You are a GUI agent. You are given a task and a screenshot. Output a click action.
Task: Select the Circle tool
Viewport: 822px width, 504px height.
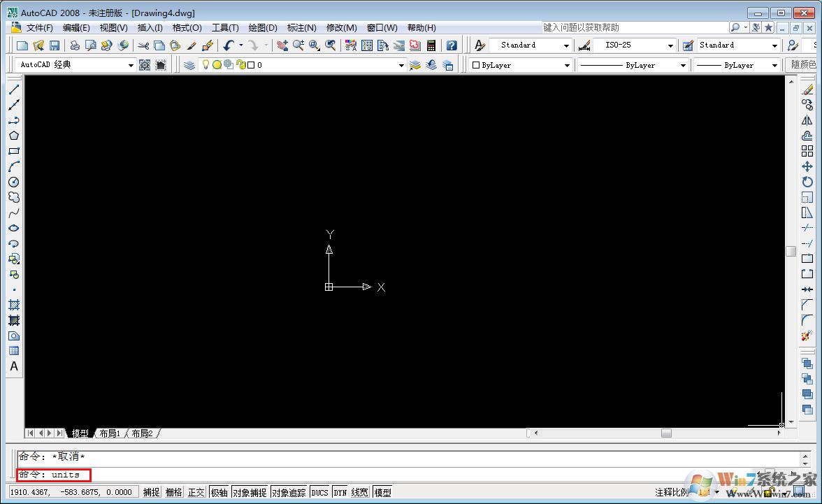(14, 182)
